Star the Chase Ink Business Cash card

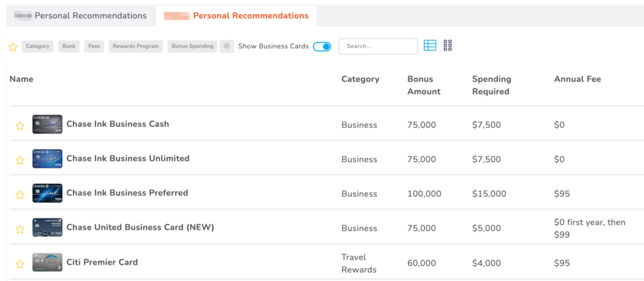tap(19, 126)
